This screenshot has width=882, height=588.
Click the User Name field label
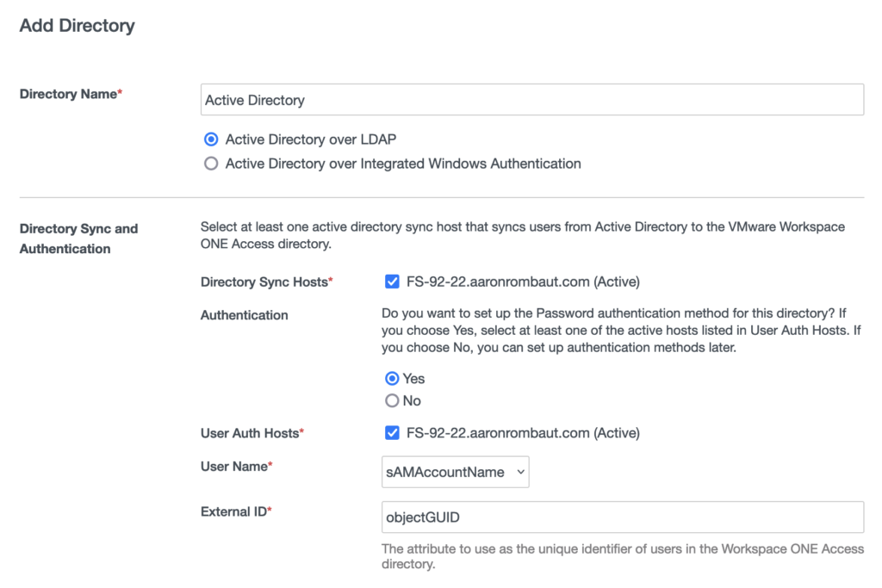tap(236, 466)
